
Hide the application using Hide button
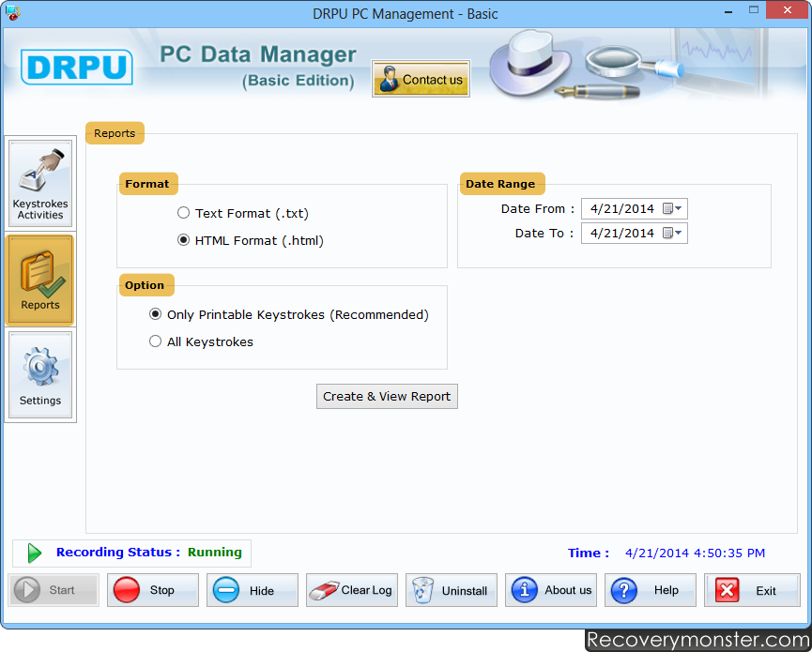tap(253, 590)
